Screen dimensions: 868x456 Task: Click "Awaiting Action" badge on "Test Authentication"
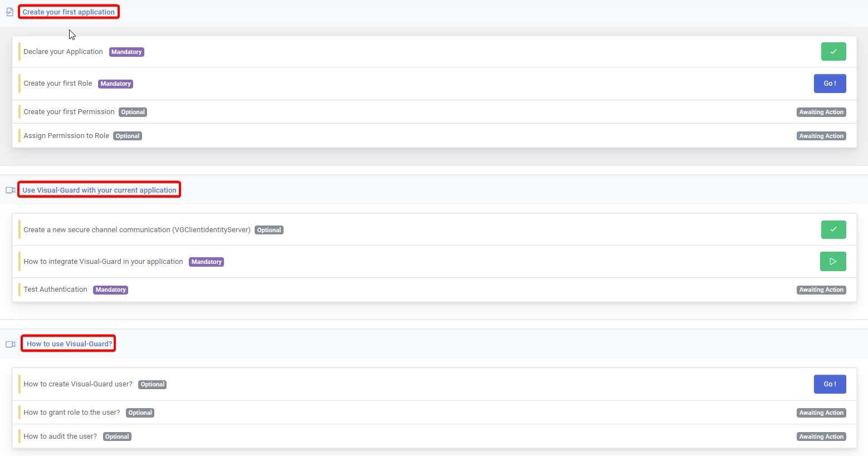821,290
